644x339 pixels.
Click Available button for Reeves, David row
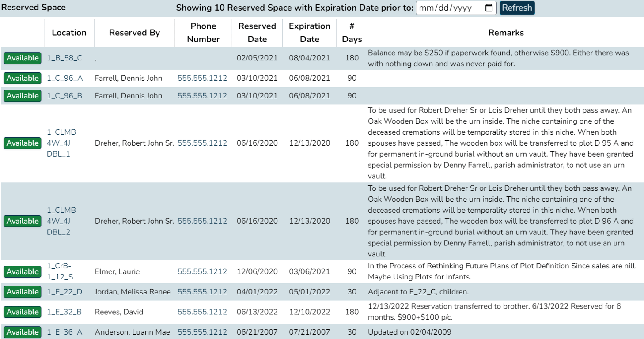[22, 312]
